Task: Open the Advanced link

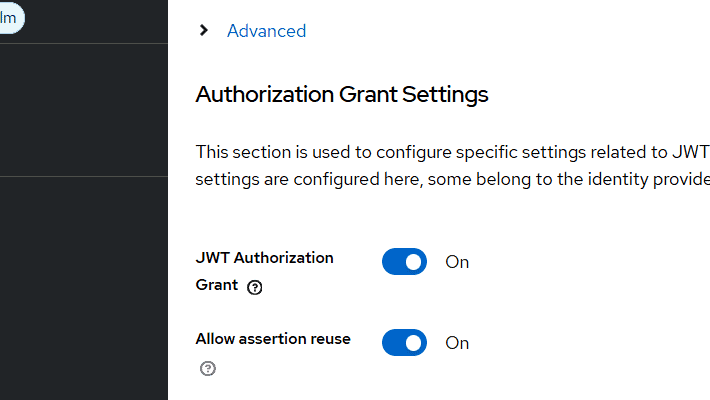Action: click(x=266, y=31)
